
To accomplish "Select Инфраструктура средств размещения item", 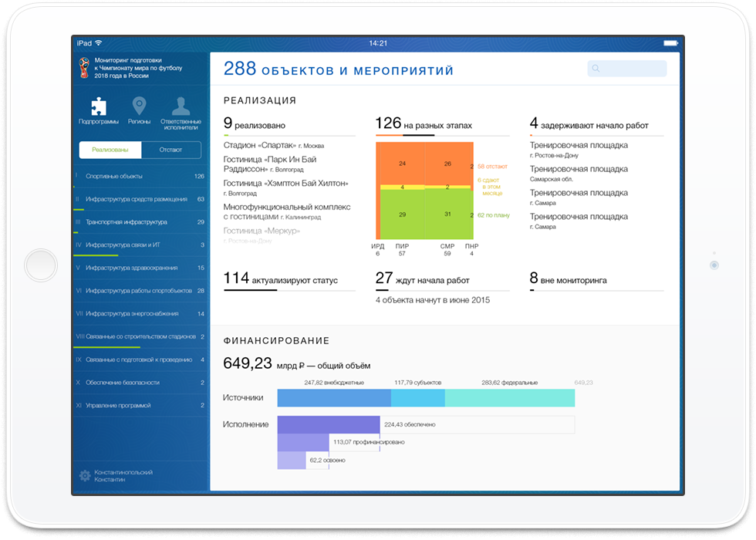I will (x=140, y=199).
